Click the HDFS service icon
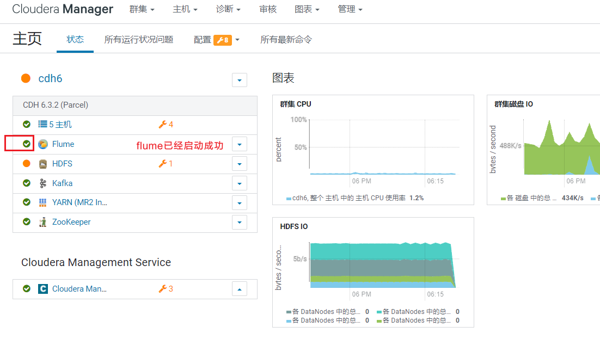The height and width of the screenshot is (364, 600). coord(43,164)
